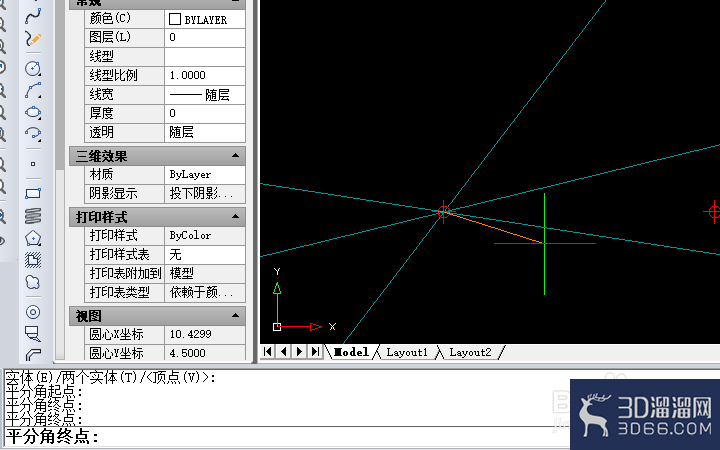The width and height of the screenshot is (720, 450).
Task: Edit the 线型比例 value 1.0000
Action: pyautogui.click(x=205, y=75)
